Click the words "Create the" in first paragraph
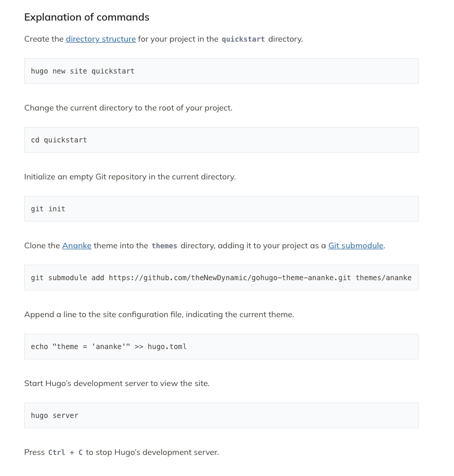This screenshot has height=476, width=454. (x=44, y=39)
